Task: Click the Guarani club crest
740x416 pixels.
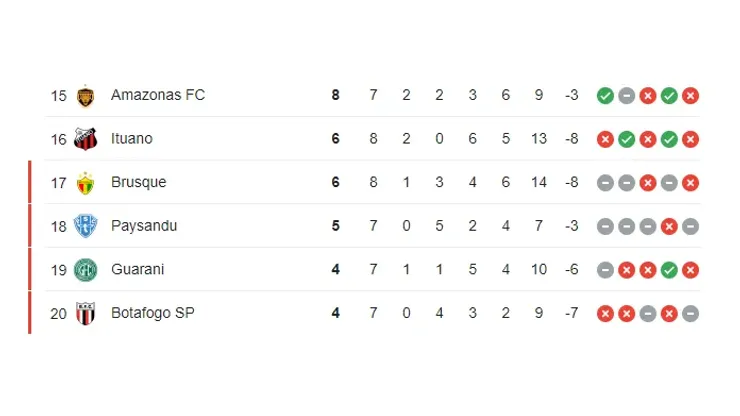Action: pyautogui.click(x=85, y=270)
